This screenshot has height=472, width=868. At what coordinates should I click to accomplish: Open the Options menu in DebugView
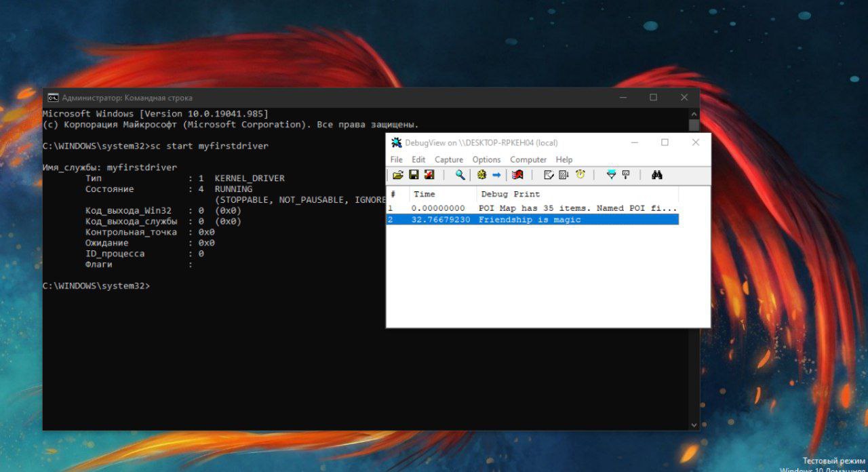pos(486,159)
